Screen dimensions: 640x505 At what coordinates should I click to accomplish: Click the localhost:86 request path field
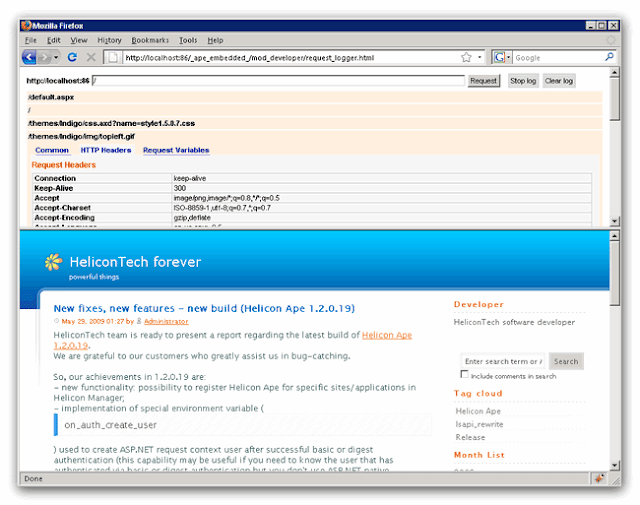278,81
